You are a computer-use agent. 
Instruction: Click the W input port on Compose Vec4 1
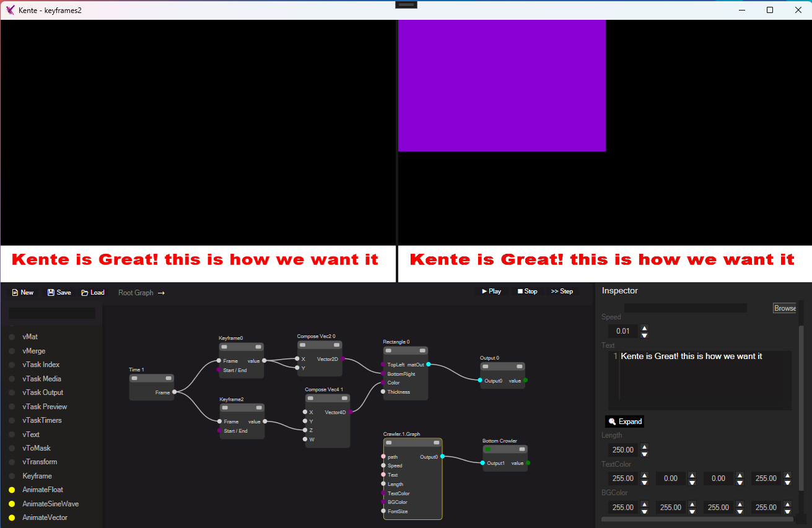(305, 439)
